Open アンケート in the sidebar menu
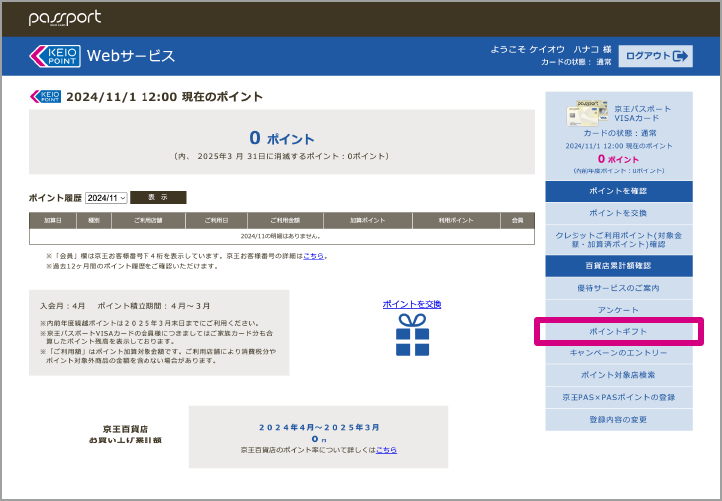 point(618,309)
